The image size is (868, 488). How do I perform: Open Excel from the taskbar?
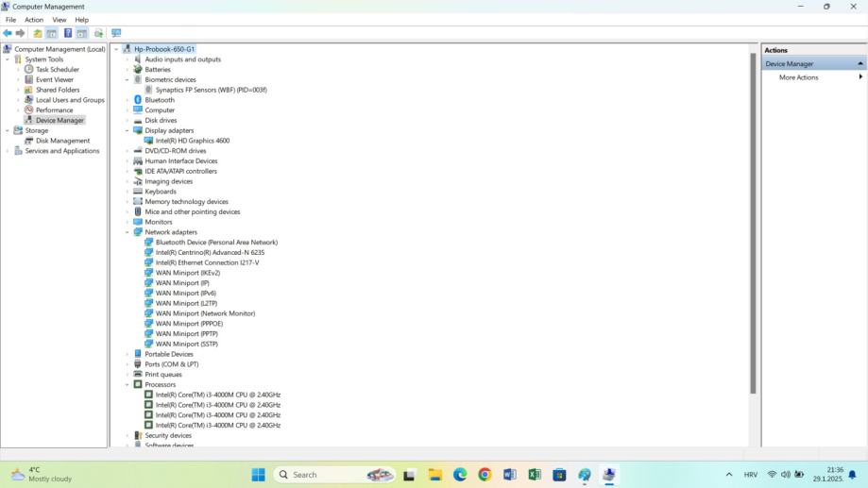coord(535,475)
